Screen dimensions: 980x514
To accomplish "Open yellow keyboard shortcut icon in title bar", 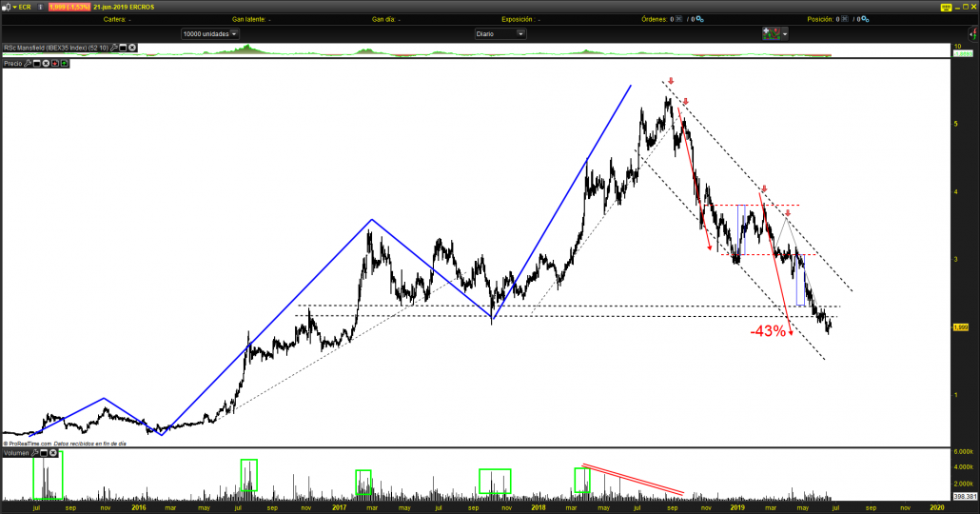I will [946, 7].
